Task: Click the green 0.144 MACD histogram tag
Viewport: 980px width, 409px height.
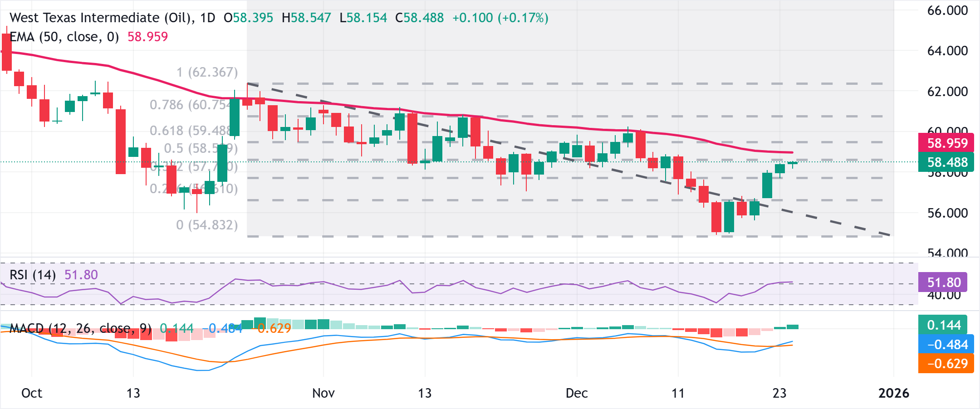Action: tap(943, 325)
